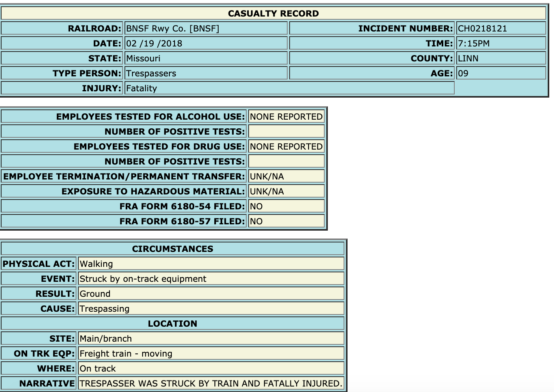
Task: Click the CIRCUMSTANCES section header
Action: 173,249
